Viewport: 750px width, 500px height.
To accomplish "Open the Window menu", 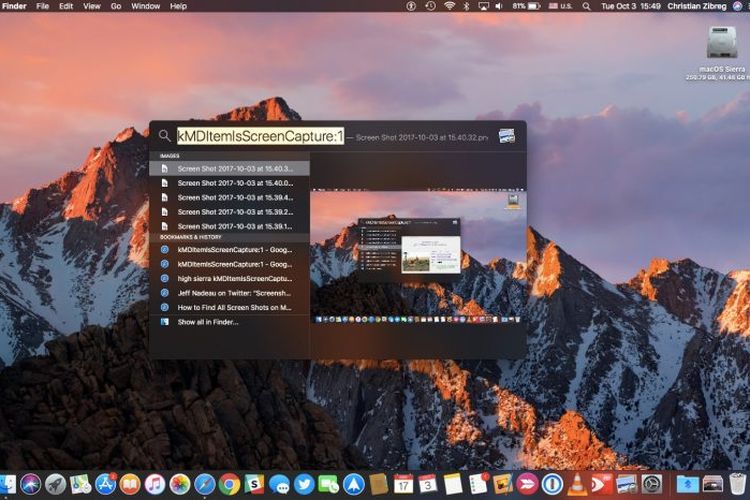I will point(145,6).
